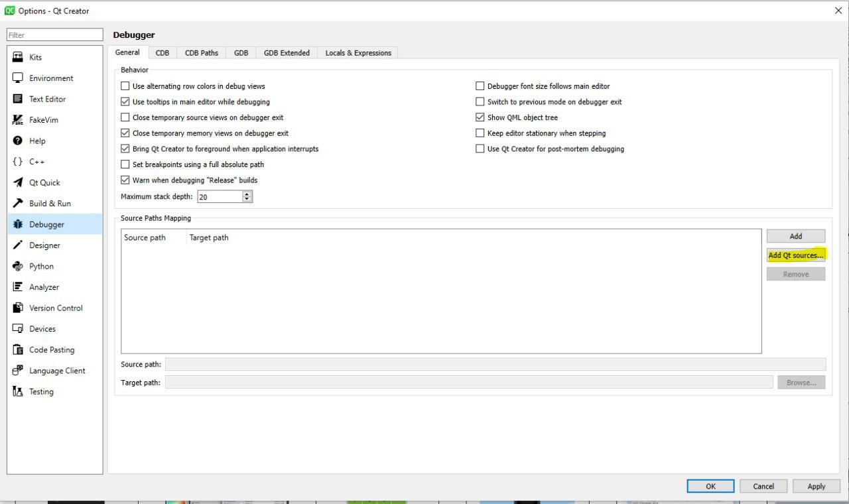Enable debugger font size follows main editor

[480, 86]
